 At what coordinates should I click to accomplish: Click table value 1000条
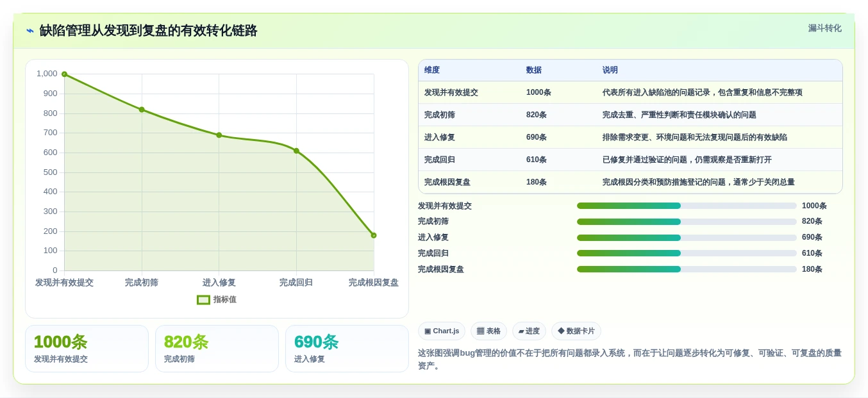[538, 92]
